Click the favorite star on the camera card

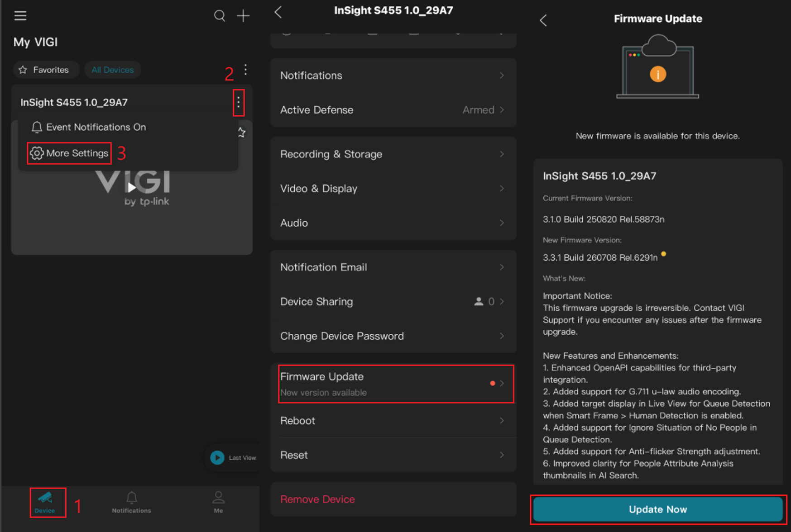tap(242, 132)
